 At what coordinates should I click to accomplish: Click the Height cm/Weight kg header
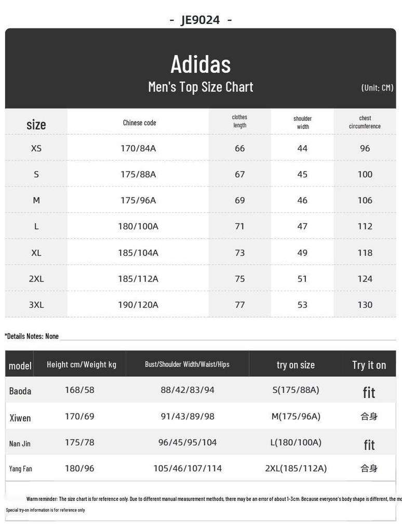point(81,364)
